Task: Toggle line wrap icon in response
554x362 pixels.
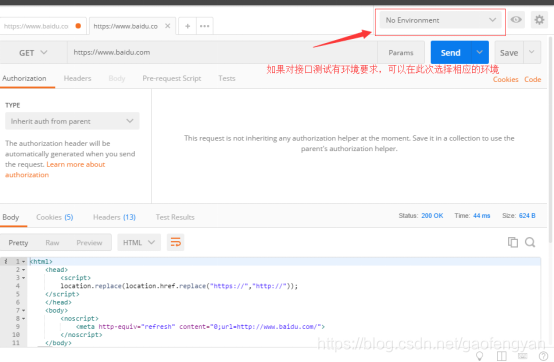Action: (x=176, y=242)
